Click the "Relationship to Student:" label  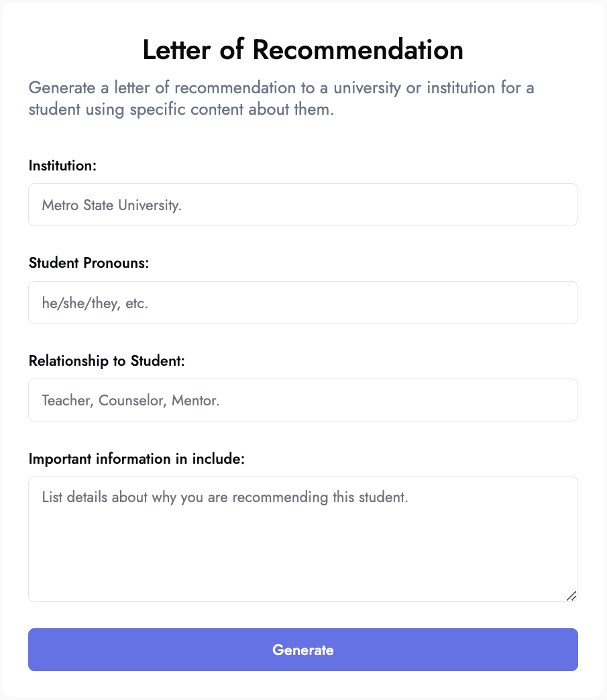tap(107, 360)
